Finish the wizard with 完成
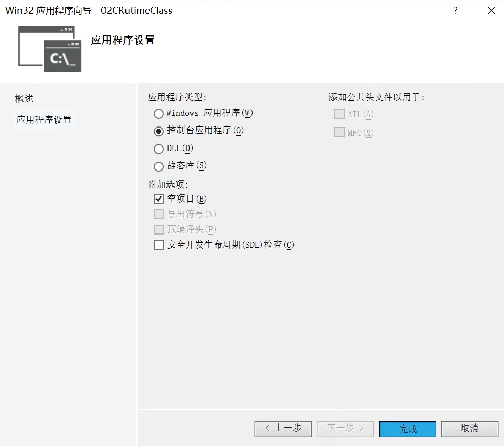Screen dimensions: 504x446 coord(408,429)
